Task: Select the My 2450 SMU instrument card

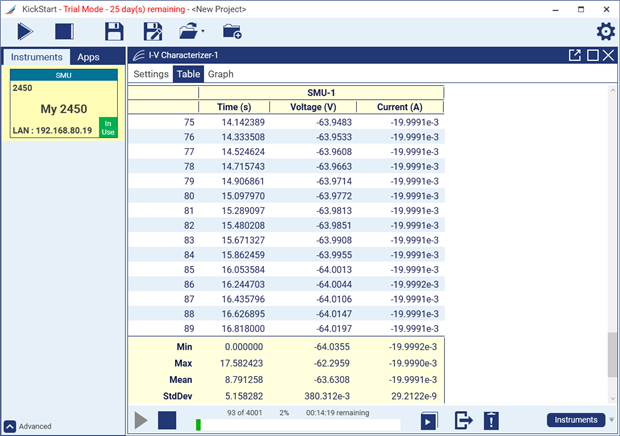Action: coord(65,106)
